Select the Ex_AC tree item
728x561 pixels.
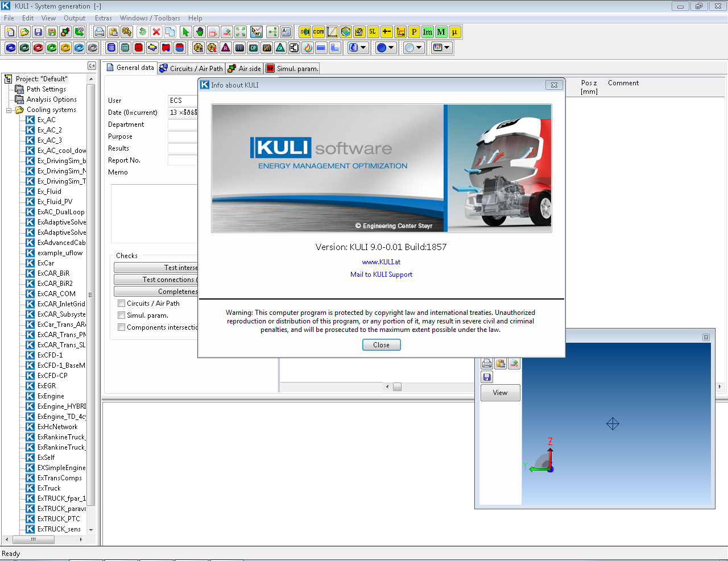coord(46,120)
